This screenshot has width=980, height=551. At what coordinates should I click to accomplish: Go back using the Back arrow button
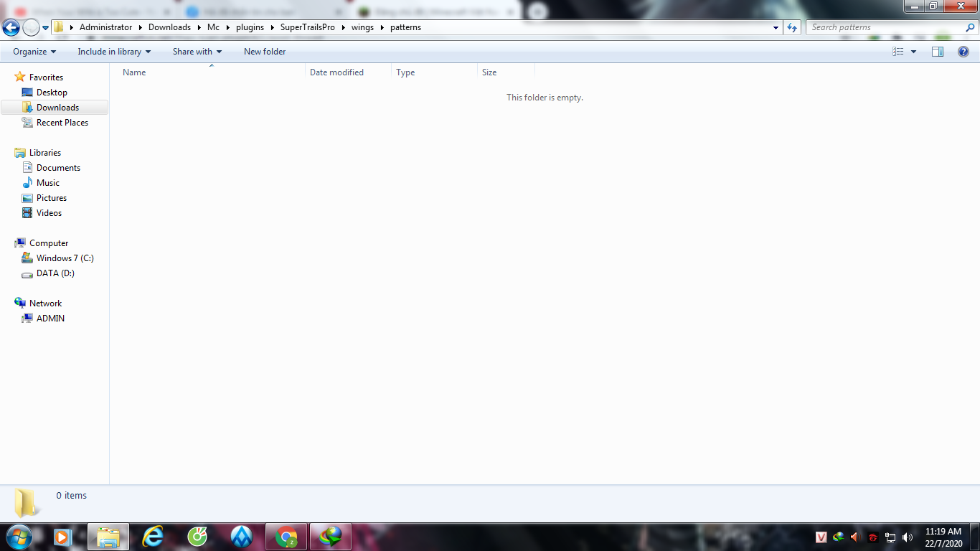tap(11, 28)
